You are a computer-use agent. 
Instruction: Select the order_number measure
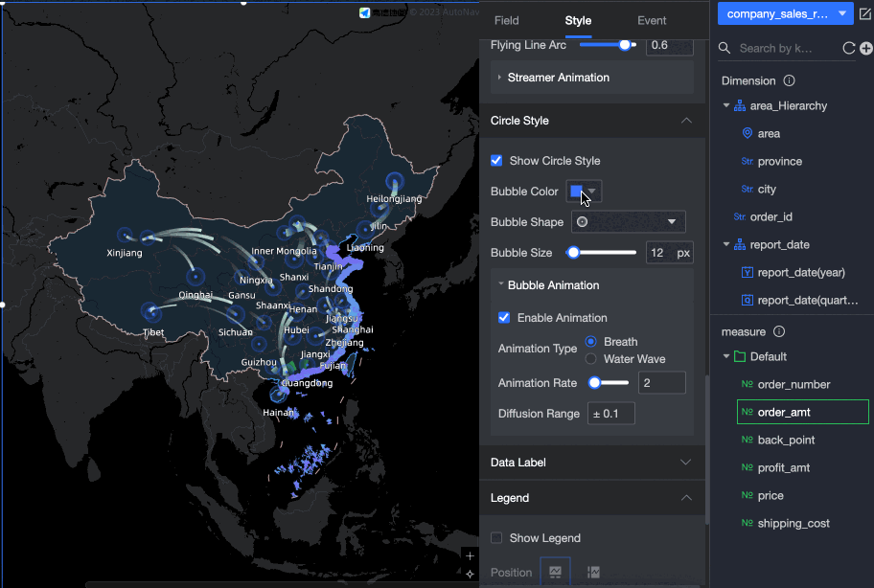coord(793,384)
